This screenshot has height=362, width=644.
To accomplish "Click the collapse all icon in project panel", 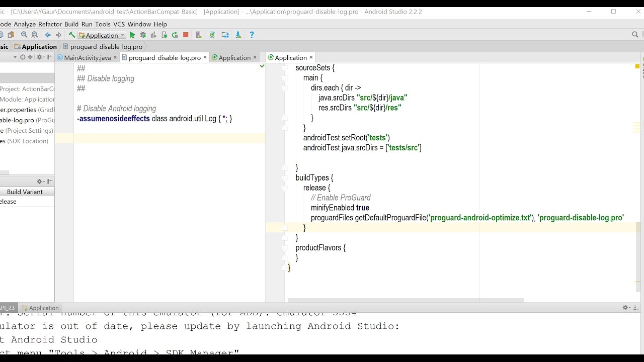I will (31, 57).
